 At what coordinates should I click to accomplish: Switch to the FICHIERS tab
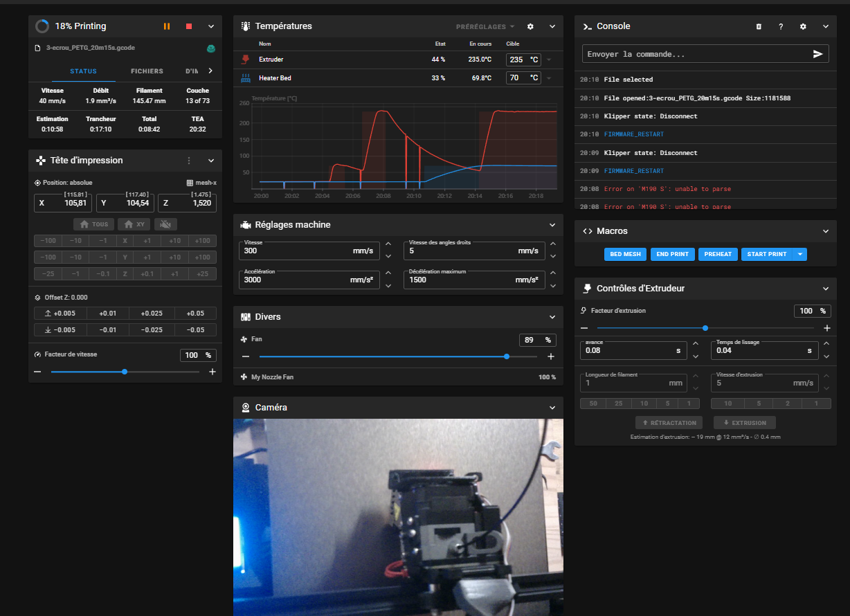click(x=147, y=71)
